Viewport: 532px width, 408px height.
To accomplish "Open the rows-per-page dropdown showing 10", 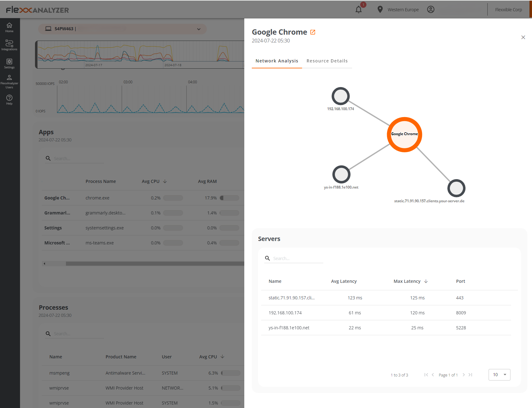I will [x=499, y=375].
